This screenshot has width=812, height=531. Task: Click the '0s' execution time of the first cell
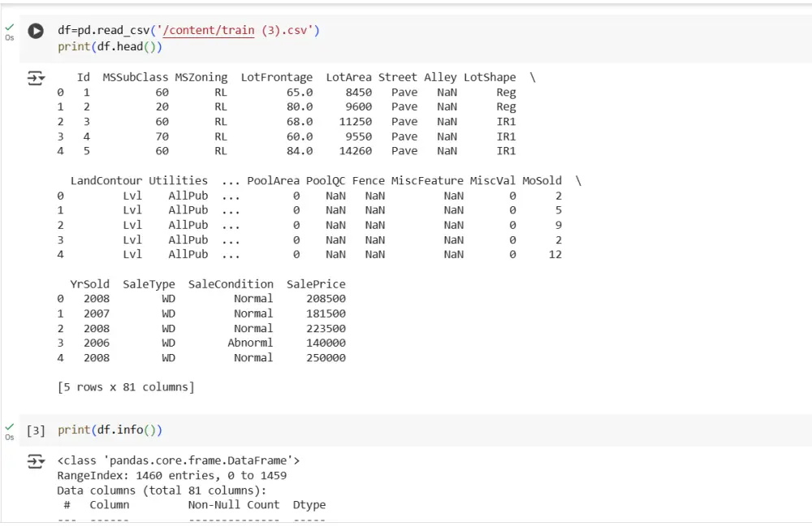[x=10, y=37]
